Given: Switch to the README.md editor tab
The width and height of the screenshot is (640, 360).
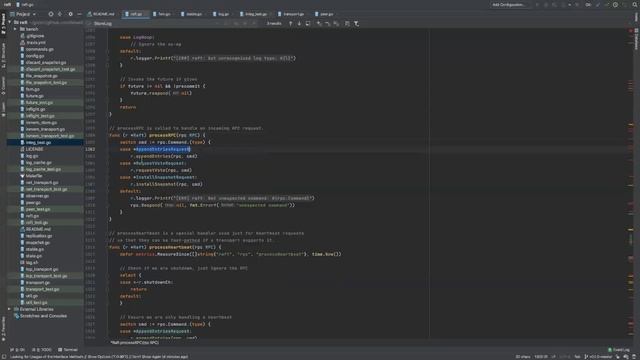Looking at the screenshot, I should click(101, 14).
